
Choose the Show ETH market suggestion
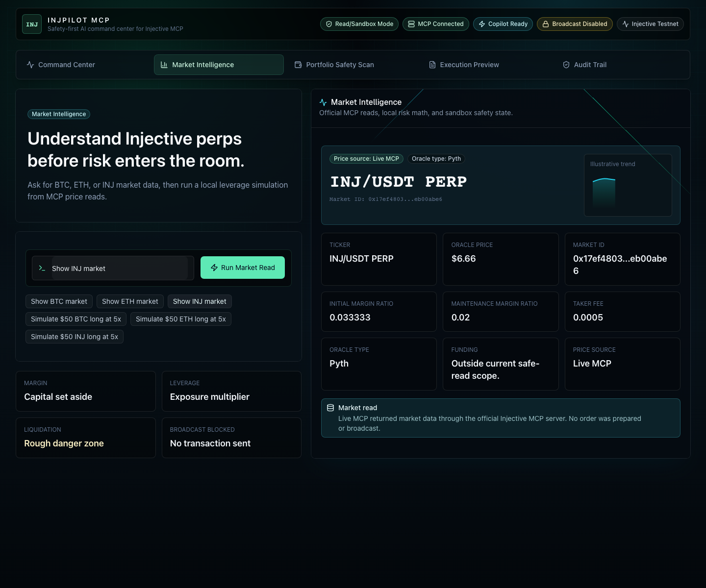click(130, 301)
